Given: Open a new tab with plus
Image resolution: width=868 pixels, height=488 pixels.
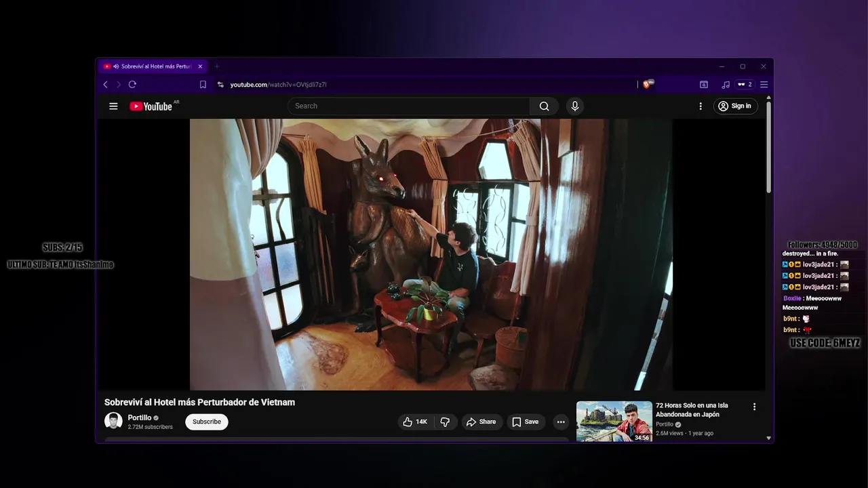Looking at the screenshot, I should point(217,66).
